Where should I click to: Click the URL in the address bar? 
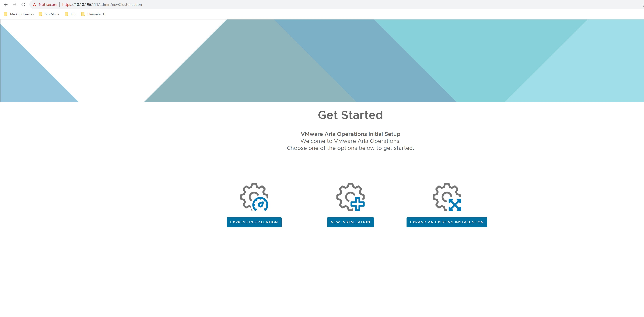(102, 4)
